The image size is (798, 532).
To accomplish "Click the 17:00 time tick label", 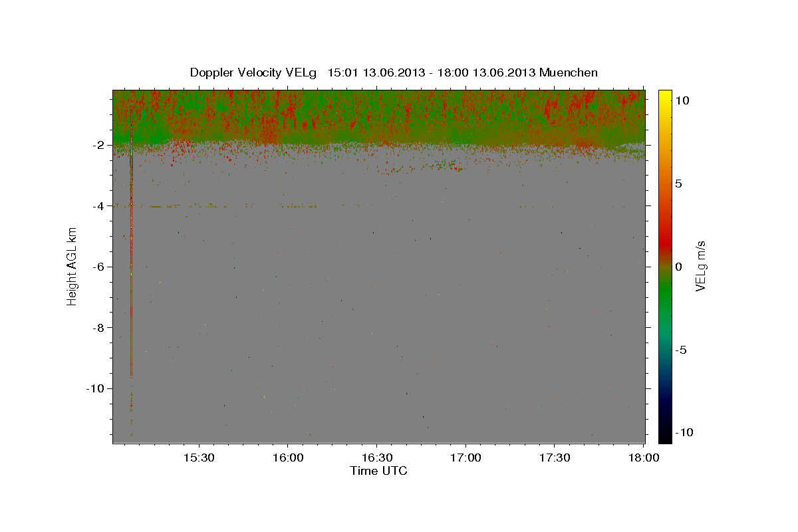I will (466, 458).
